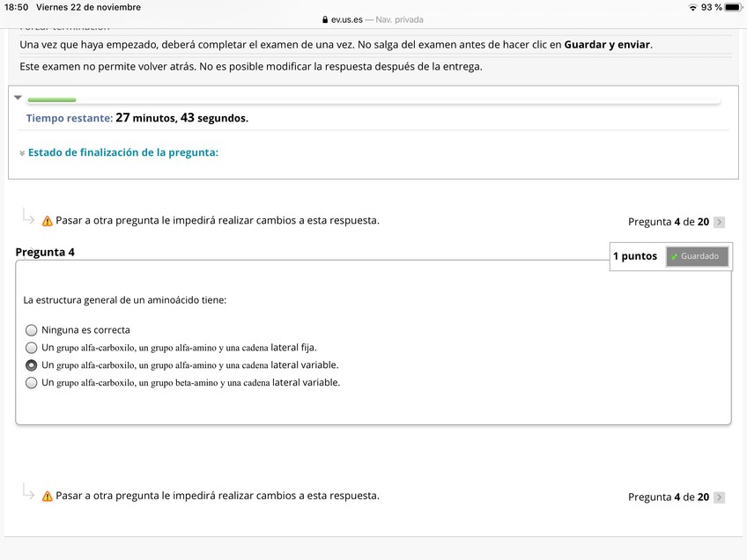
Task: Click the green time progress bar
Action: 51,99
